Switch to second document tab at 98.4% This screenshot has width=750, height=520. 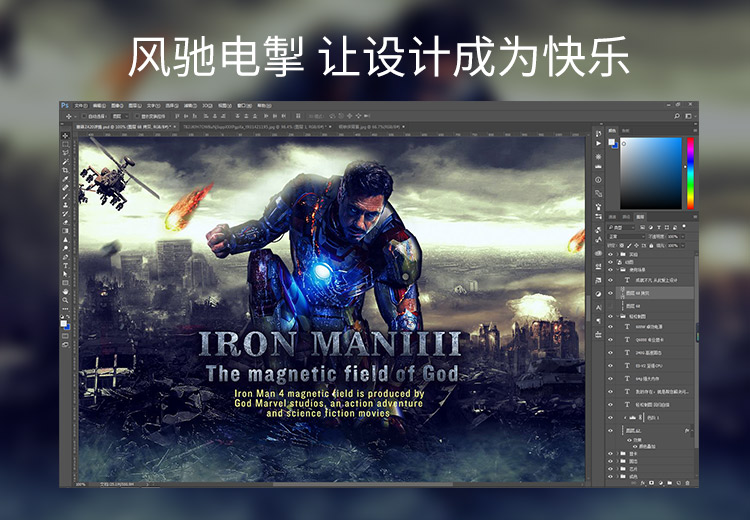[257, 127]
